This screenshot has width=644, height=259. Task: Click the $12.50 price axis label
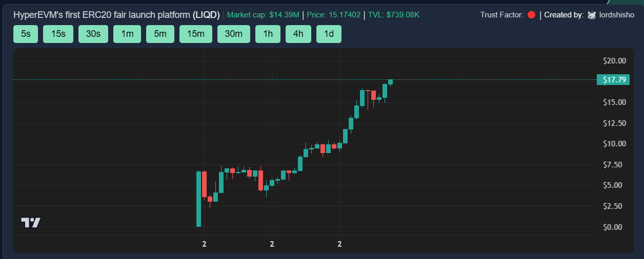[x=614, y=123]
